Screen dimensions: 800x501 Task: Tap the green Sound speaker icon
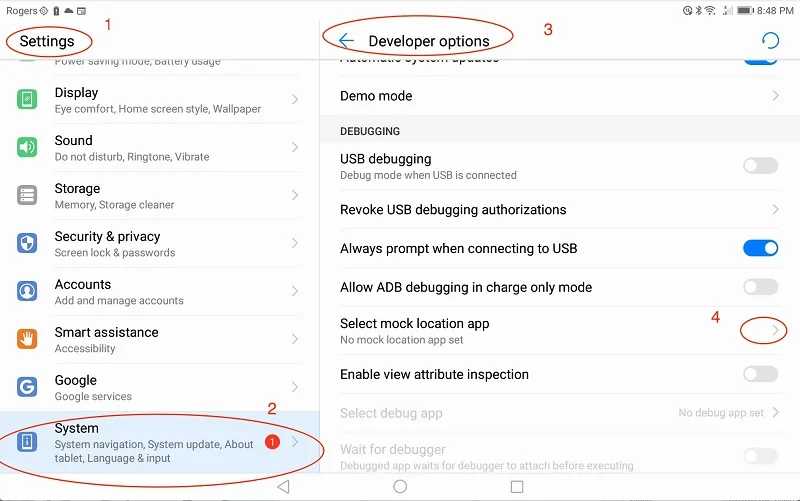27,147
